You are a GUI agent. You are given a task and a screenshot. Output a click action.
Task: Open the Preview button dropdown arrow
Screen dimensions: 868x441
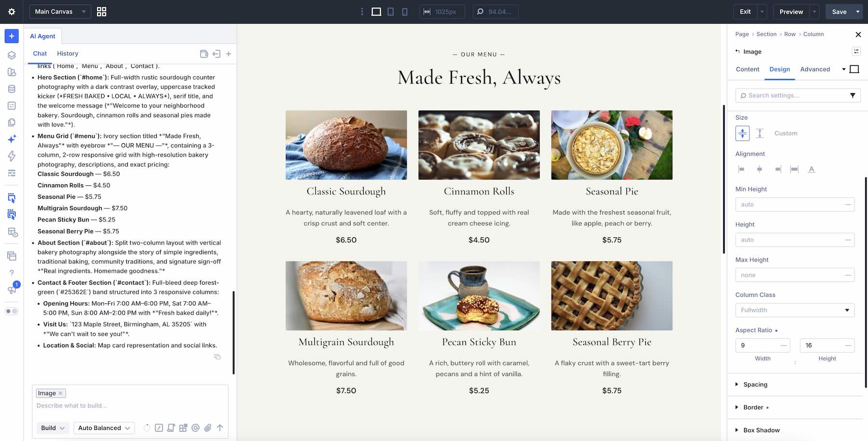814,12
